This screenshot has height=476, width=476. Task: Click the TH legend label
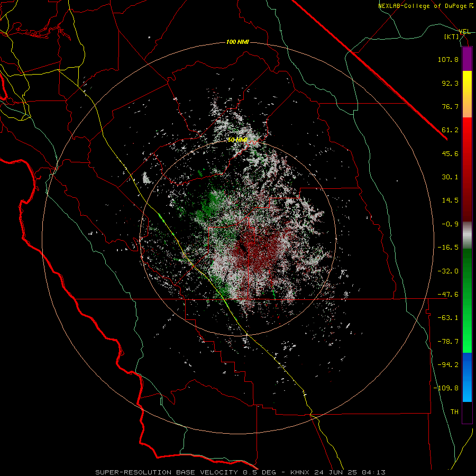(x=454, y=412)
